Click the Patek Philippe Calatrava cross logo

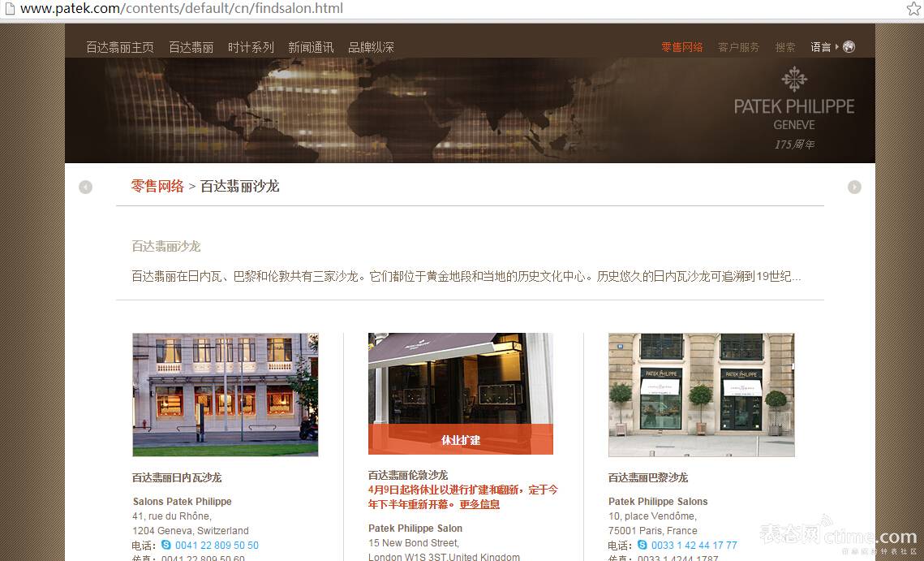pyautogui.click(x=793, y=79)
